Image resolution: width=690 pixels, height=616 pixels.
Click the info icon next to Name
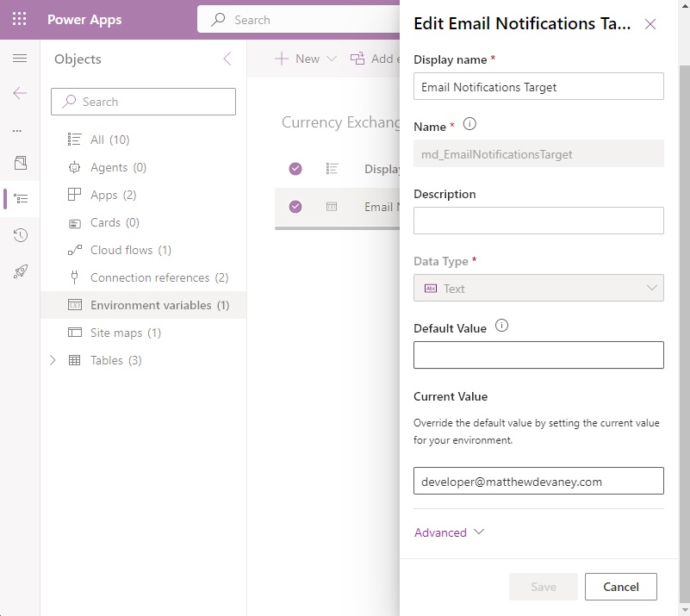[469, 124]
